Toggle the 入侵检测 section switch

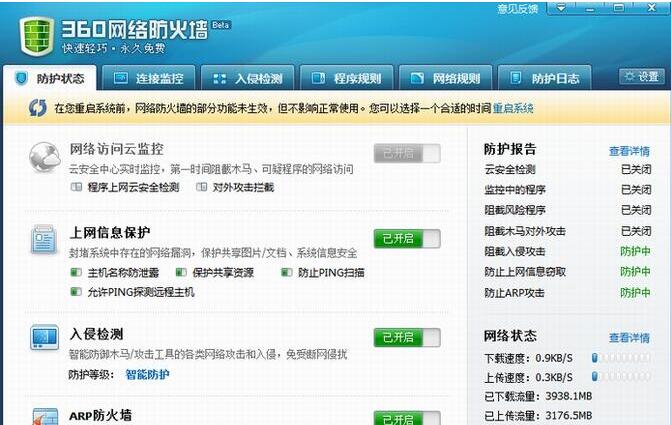(407, 337)
